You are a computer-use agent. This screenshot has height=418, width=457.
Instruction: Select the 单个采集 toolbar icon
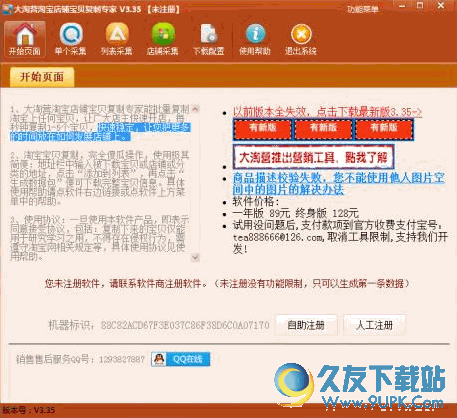click(x=70, y=39)
